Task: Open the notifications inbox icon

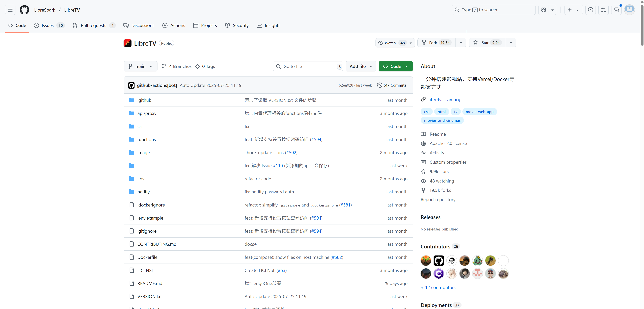Action: pos(616,10)
